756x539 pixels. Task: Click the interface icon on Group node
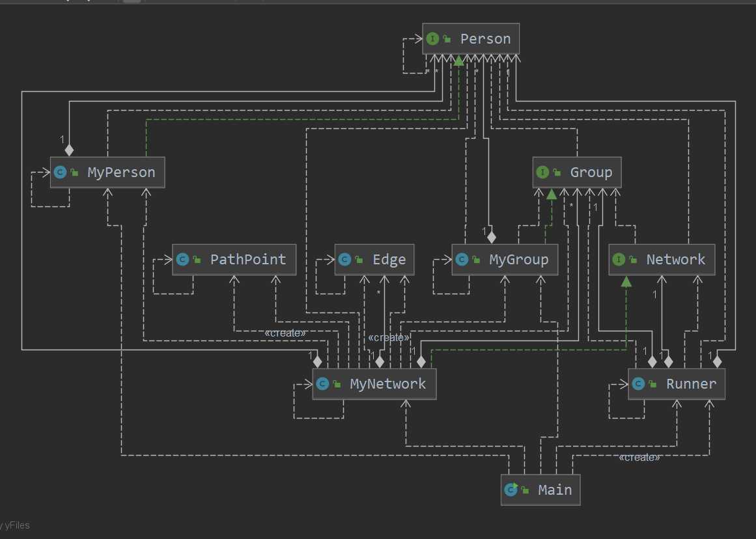(542, 173)
